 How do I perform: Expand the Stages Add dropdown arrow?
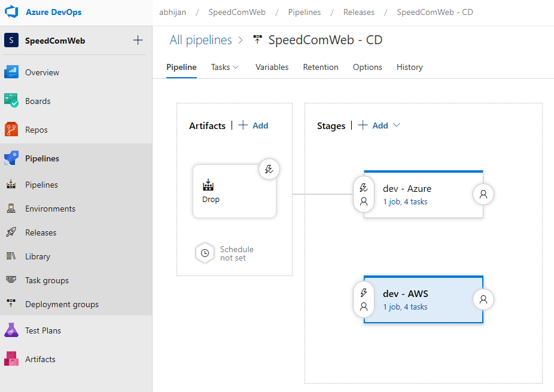point(395,125)
